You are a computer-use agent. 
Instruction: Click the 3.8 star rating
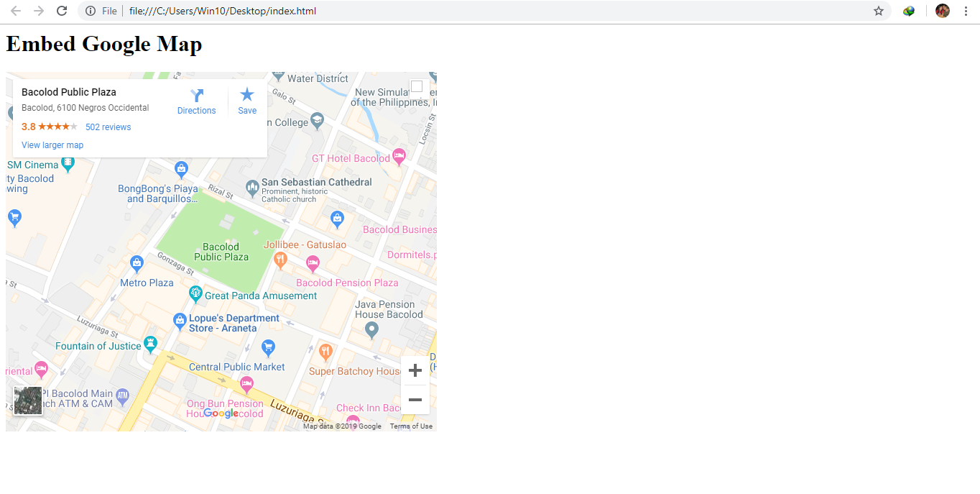50,127
